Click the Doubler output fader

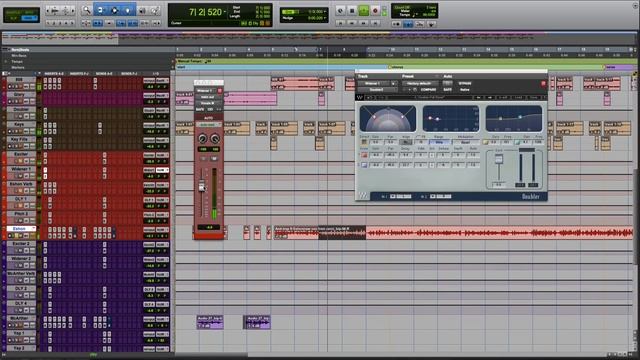click(x=499, y=159)
